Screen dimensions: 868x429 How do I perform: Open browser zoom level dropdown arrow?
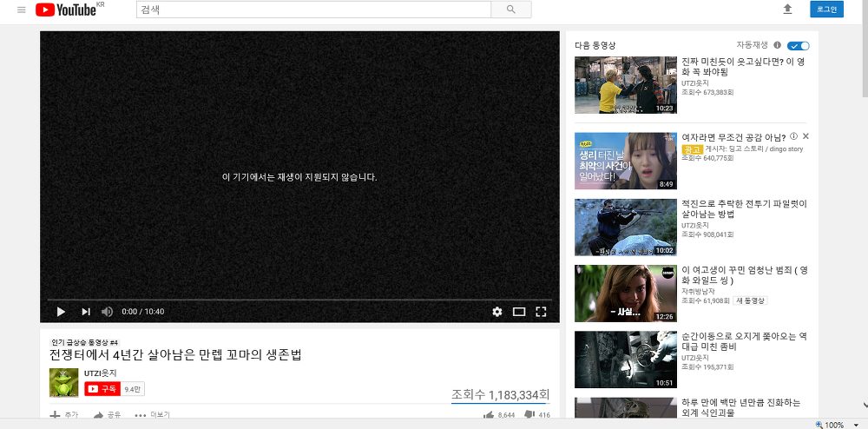point(857,425)
